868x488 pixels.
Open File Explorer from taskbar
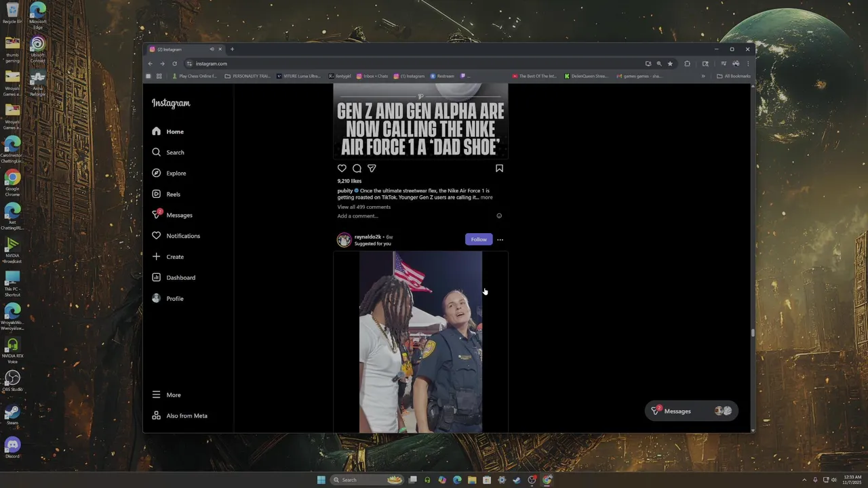tap(472, 480)
